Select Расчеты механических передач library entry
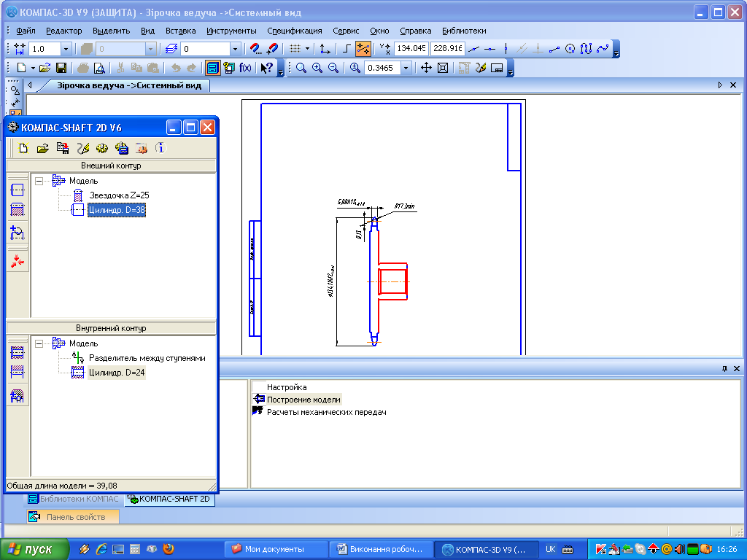 [x=326, y=412]
